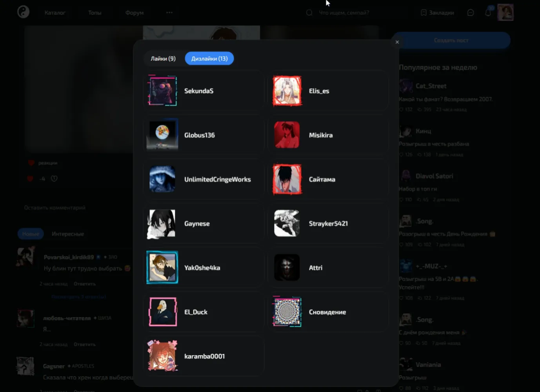Click the Сновидение avatar thumbnail

(287, 312)
